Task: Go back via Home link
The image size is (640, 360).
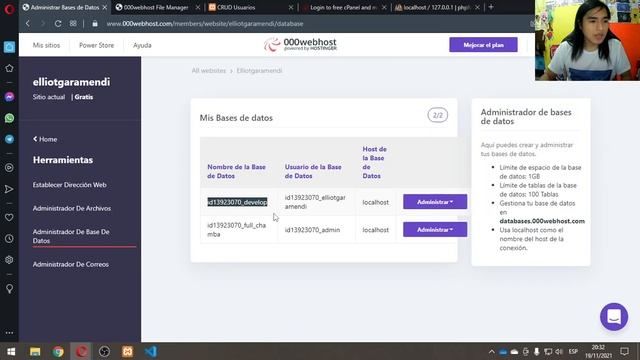Action: pyautogui.click(x=45, y=139)
